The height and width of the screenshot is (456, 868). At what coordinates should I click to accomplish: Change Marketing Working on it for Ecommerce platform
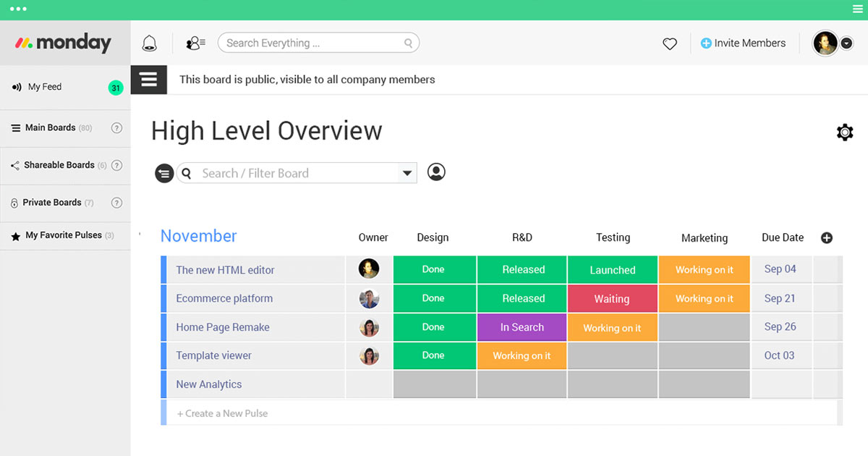pyautogui.click(x=705, y=298)
